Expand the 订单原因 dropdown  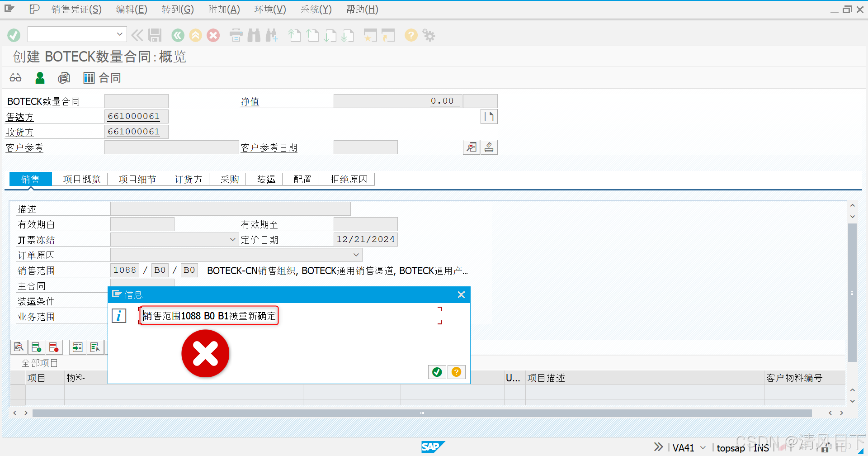pyautogui.click(x=356, y=255)
